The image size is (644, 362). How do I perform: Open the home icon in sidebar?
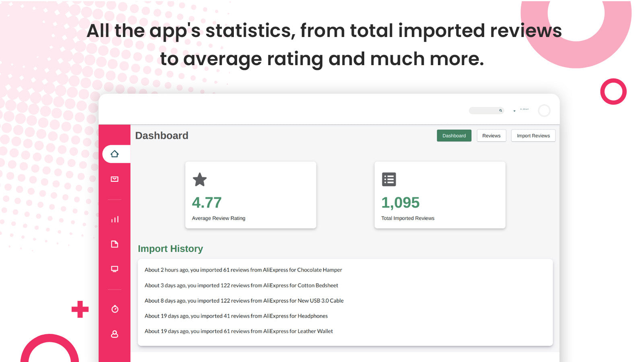pyautogui.click(x=115, y=154)
